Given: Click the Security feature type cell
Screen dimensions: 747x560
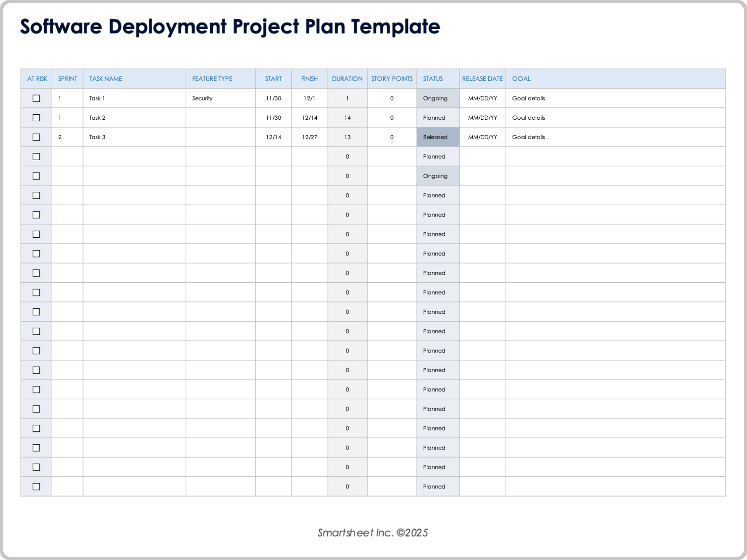Looking at the screenshot, I should [x=202, y=98].
